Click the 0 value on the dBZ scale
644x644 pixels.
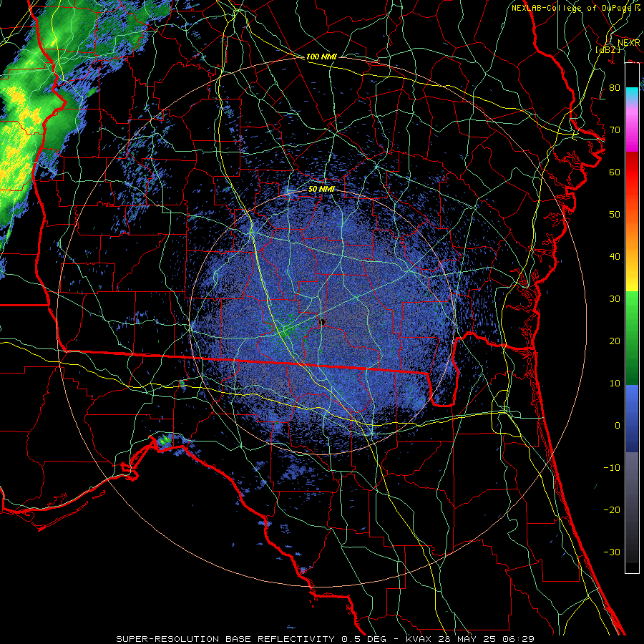[618, 426]
